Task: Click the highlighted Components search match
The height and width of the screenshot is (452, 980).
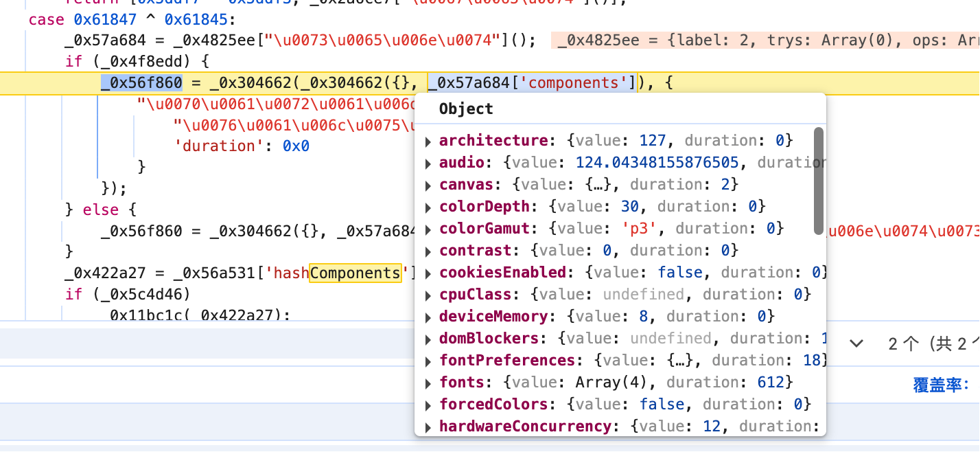Action: click(355, 273)
